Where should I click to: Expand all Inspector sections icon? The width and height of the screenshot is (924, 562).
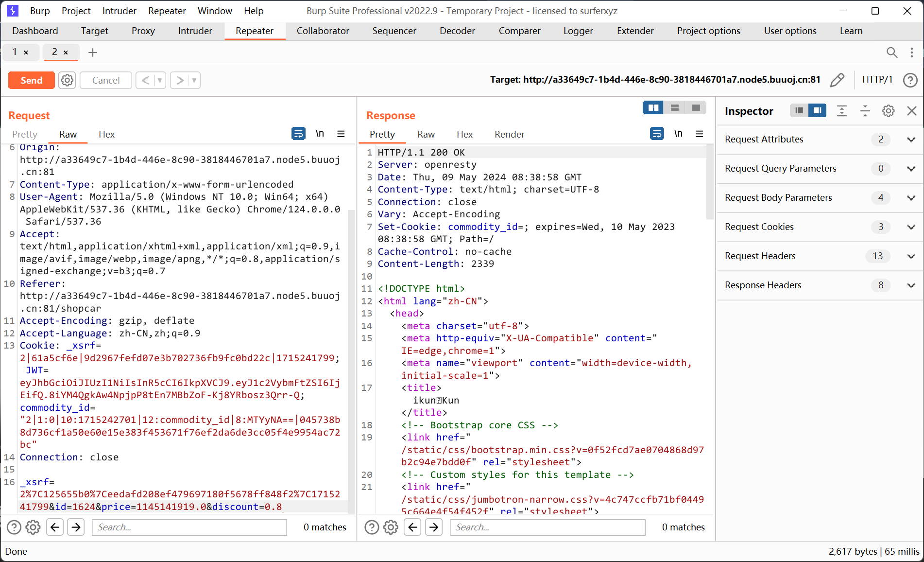pos(842,111)
